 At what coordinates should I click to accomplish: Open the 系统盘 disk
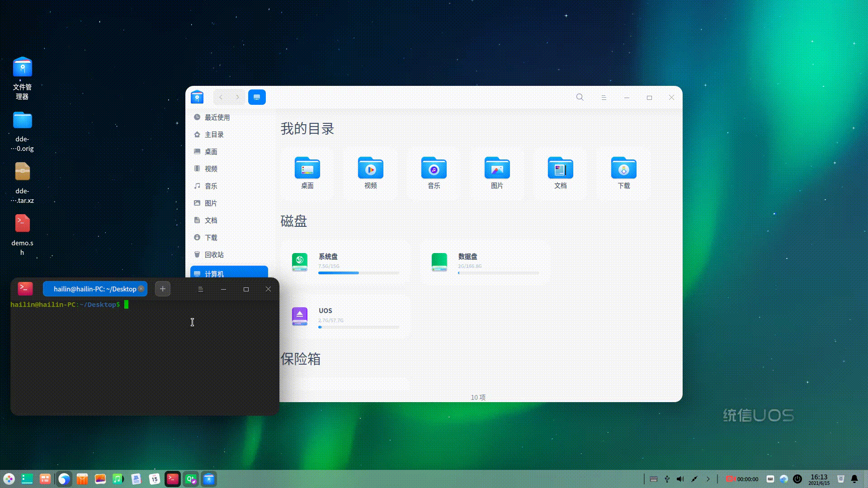(346, 262)
